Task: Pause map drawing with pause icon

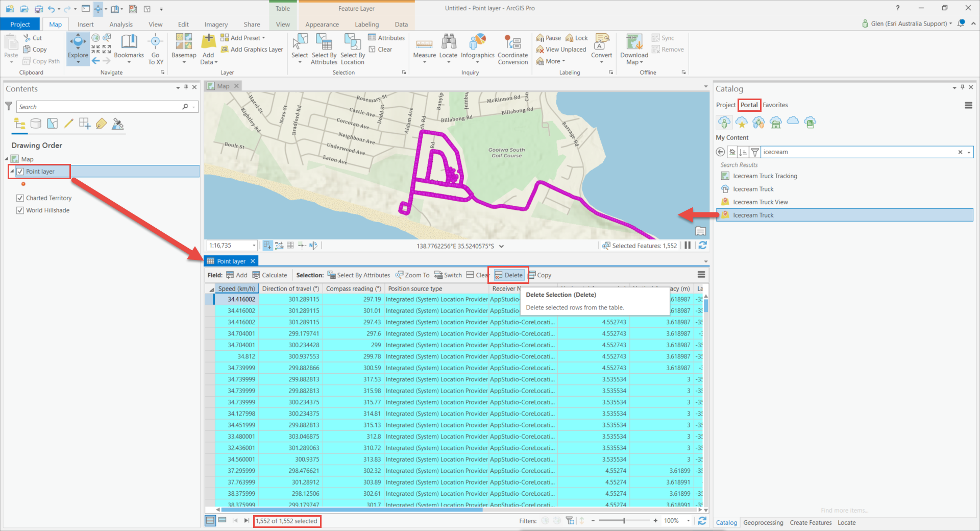Action: point(688,246)
